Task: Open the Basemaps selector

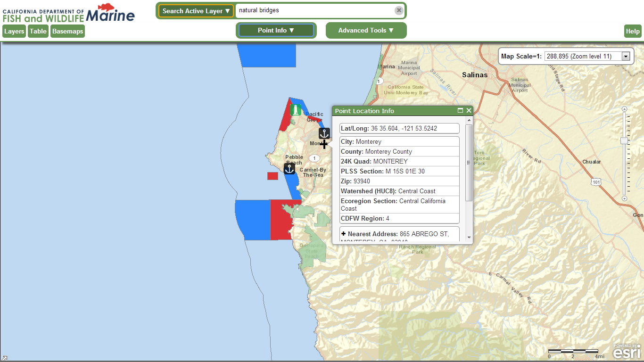Action: [67, 31]
